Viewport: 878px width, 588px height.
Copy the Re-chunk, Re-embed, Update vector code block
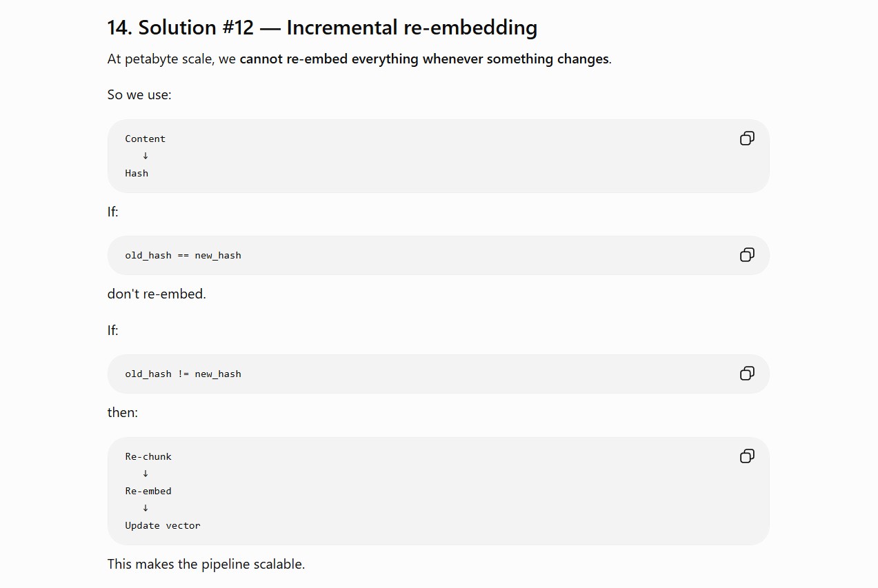coord(747,456)
